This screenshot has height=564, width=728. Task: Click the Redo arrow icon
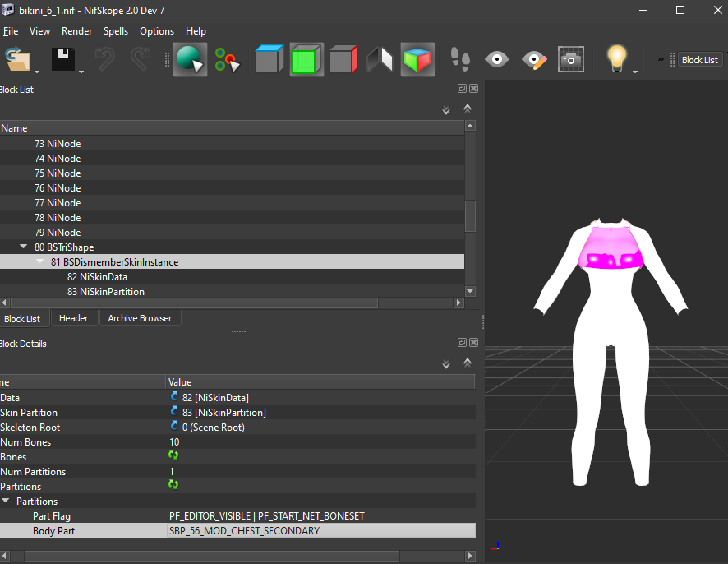141,59
